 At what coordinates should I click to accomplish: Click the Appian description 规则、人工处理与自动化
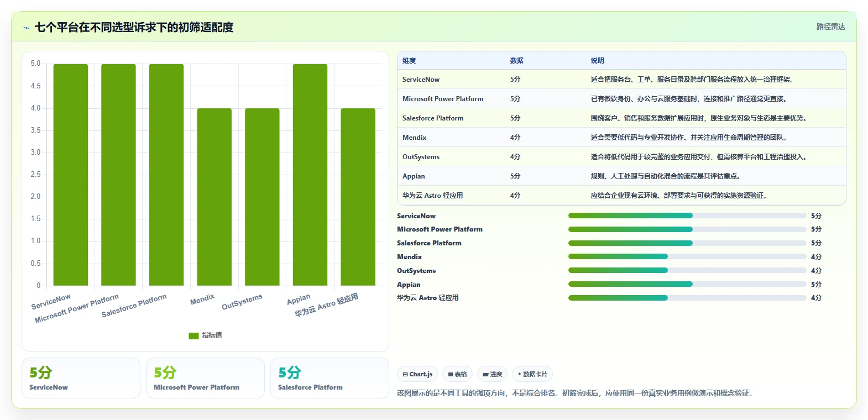pos(666,176)
